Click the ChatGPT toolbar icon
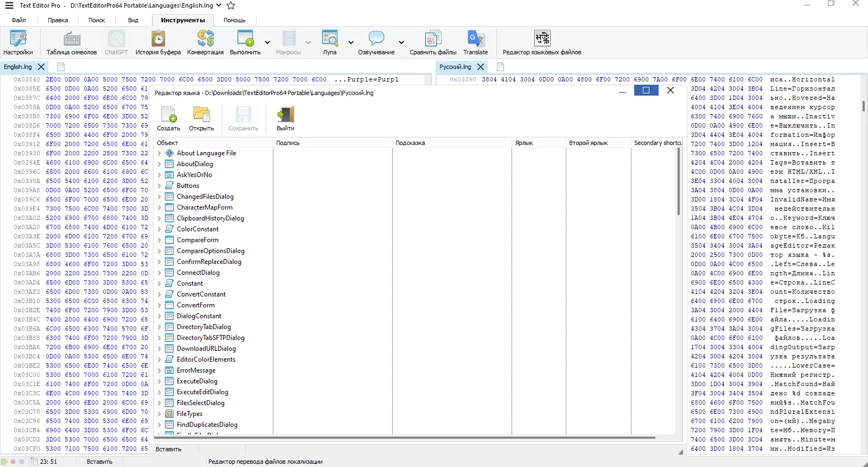The image size is (868, 467). coord(116,42)
